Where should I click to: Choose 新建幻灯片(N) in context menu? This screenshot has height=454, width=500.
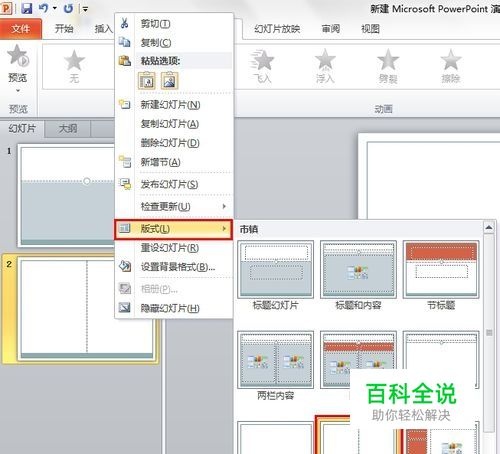pos(173,105)
